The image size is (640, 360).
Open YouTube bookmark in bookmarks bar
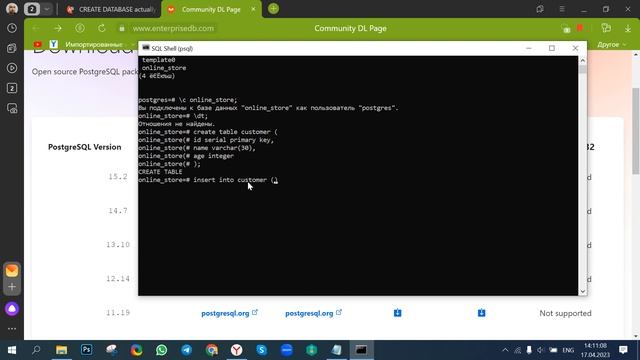pos(38,44)
